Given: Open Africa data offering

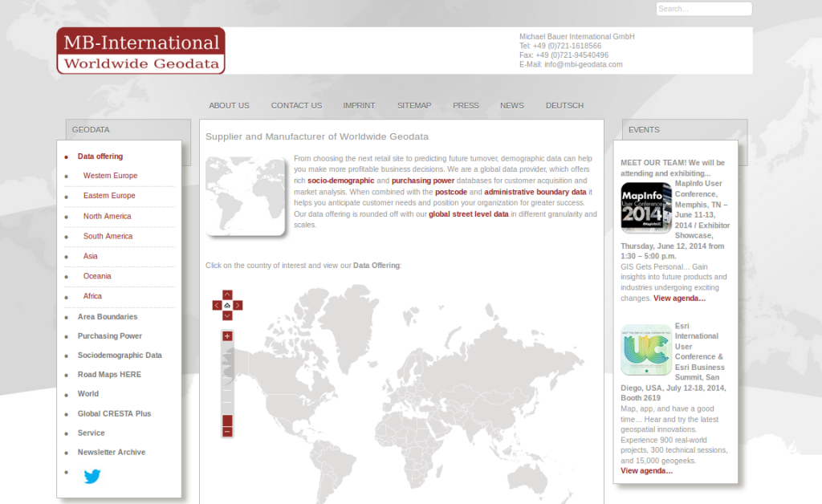Looking at the screenshot, I should [92, 295].
